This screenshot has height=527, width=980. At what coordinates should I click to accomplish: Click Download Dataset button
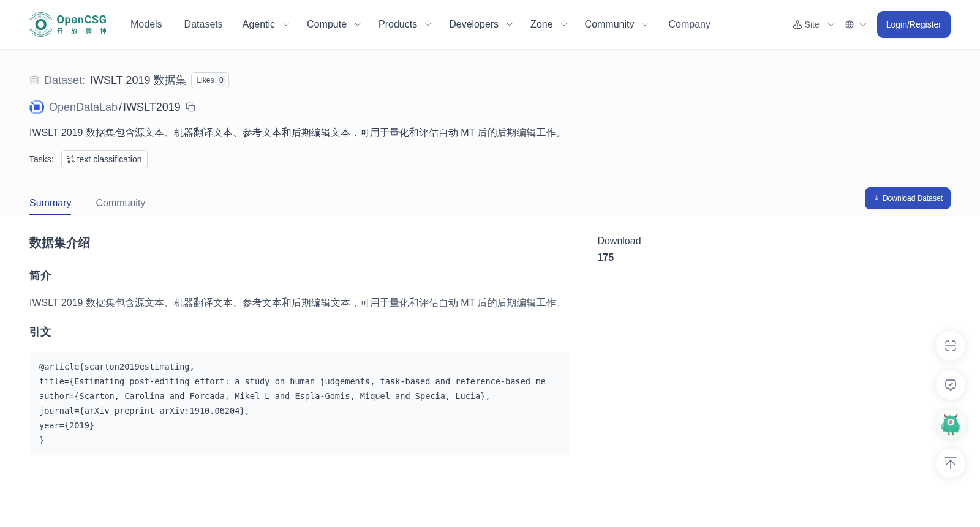[907, 198]
